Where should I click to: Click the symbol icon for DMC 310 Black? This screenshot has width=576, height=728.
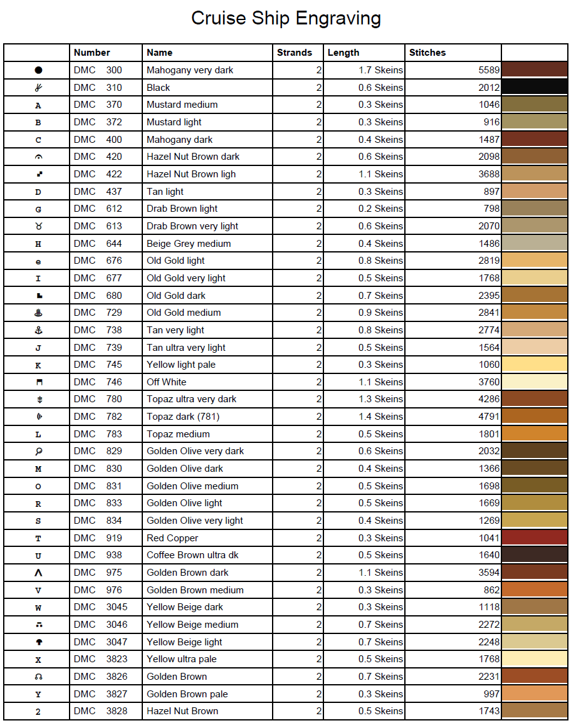(38, 88)
